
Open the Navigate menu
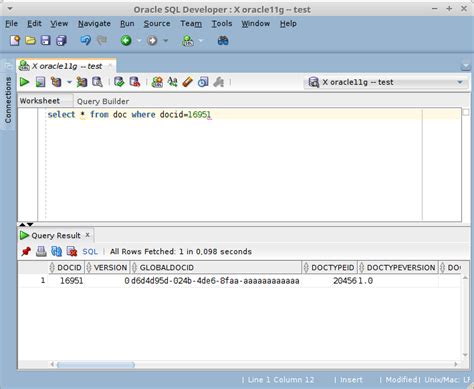[x=94, y=24]
